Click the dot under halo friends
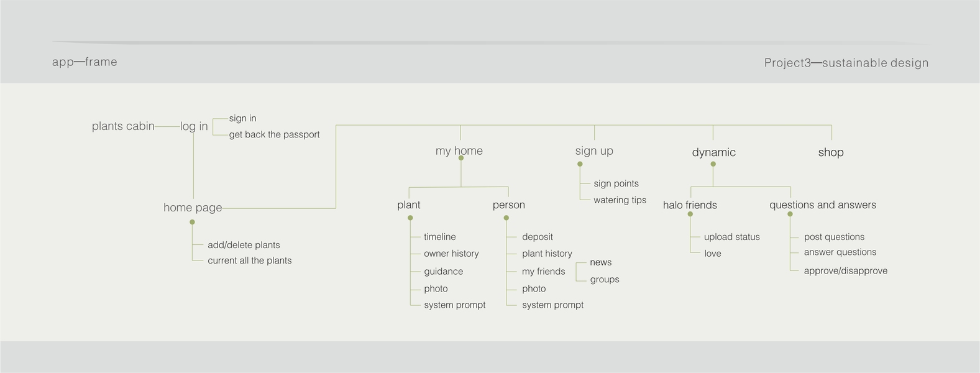The height and width of the screenshot is (373, 980). coord(690,214)
